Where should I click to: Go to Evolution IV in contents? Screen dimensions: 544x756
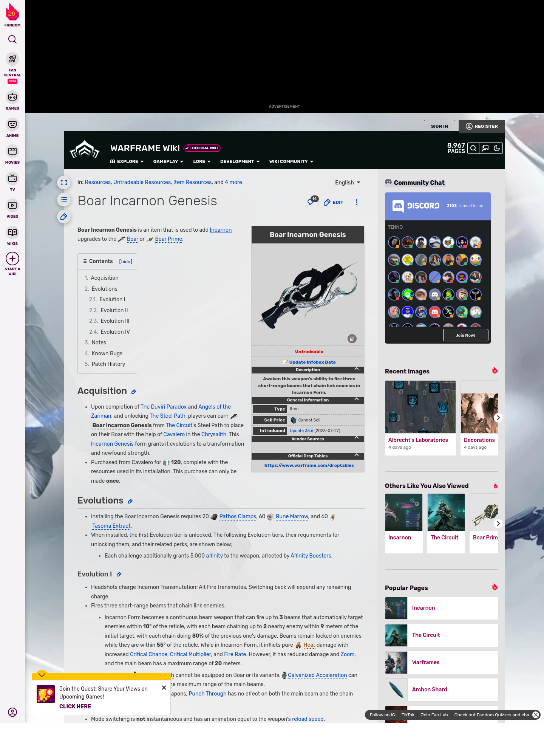(x=110, y=332)
